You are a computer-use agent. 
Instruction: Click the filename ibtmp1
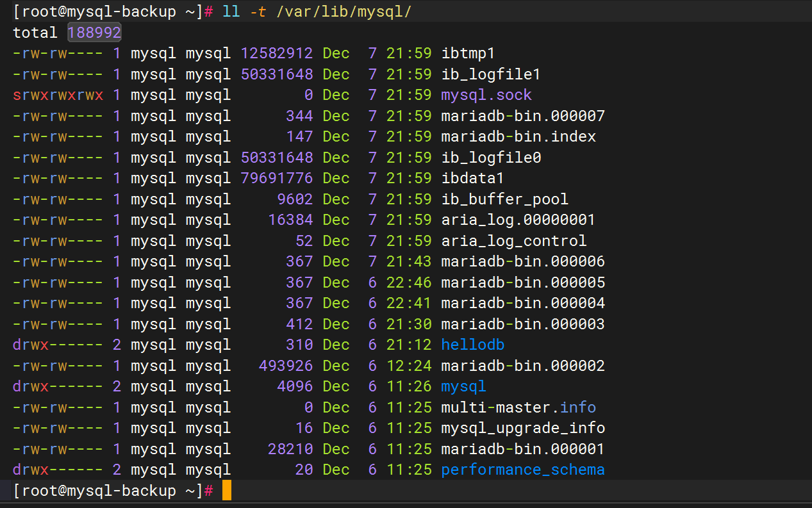[468, 54]
